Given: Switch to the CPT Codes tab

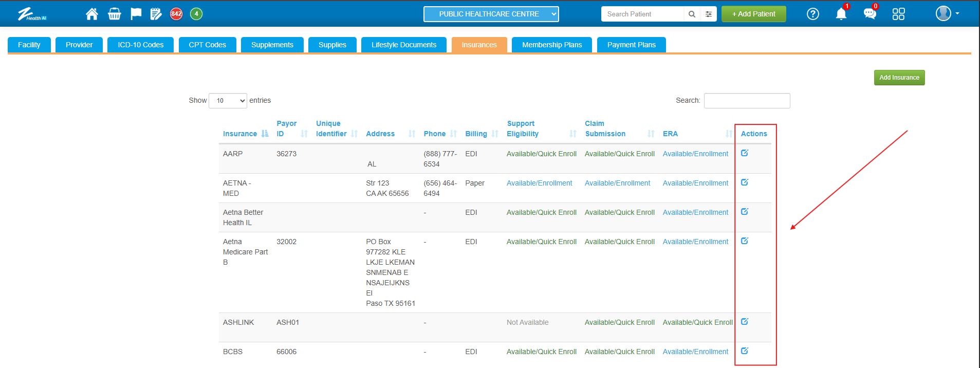Looking at the screenshot, I should (x=207, y=45).
